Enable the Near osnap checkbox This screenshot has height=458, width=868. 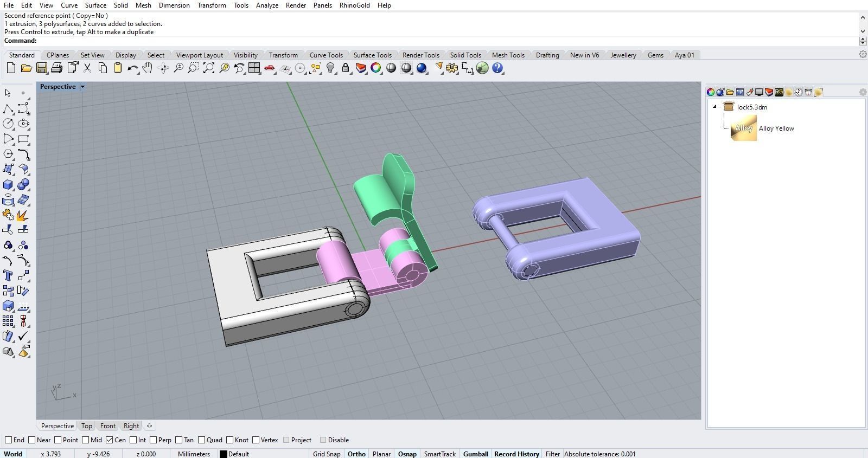click(x=32, y=440)
